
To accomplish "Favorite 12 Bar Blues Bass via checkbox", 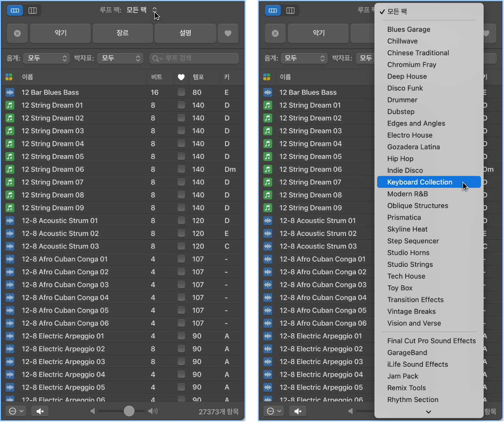I will [x=181, y=92].
